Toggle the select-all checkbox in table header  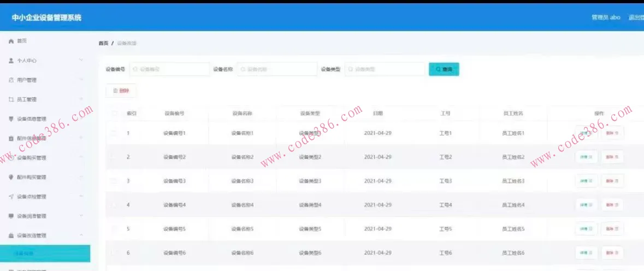click(114, 113)
